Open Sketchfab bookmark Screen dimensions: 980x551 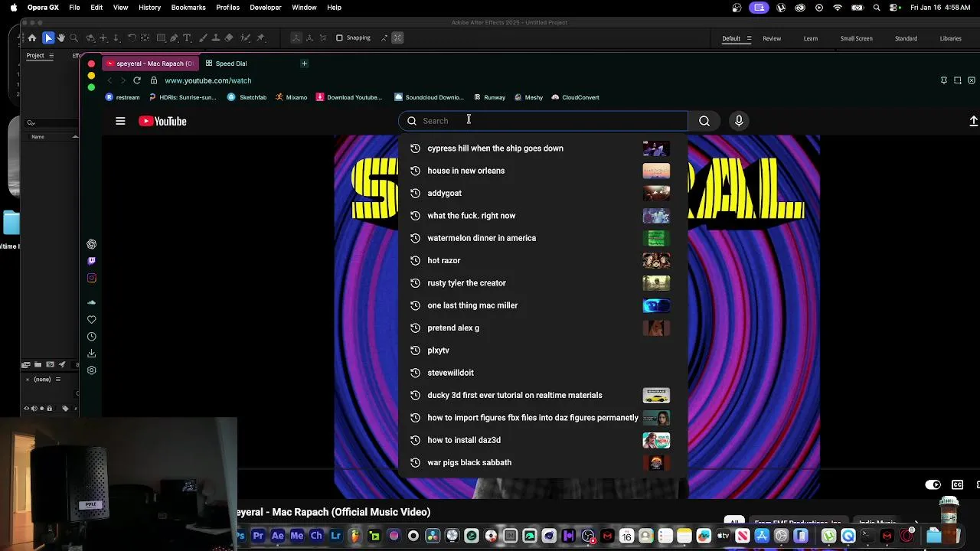coord(247,97)
